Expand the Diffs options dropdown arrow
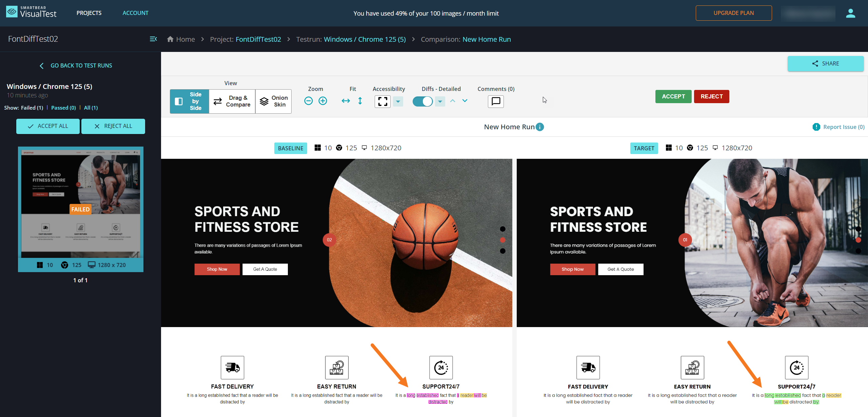Screen dimensions: 868x417 click(x=440, y=101)
